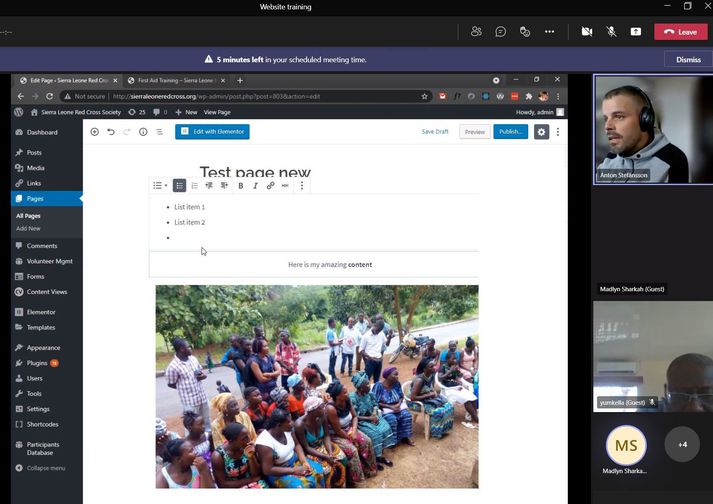Open Chrome extensions puzzle icon
Screen dimensions: 713x504
pyautogui.click(x=528, y=96)
